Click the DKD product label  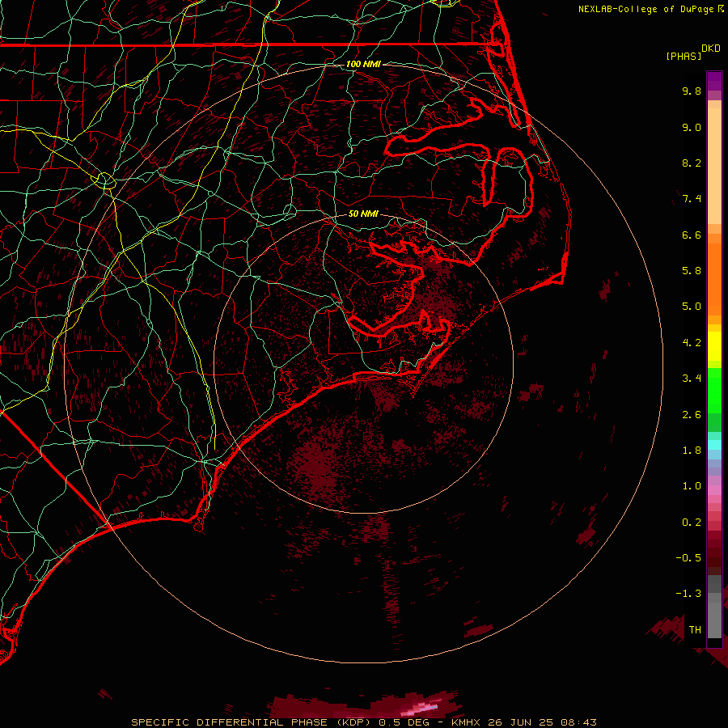click(711, 49)
